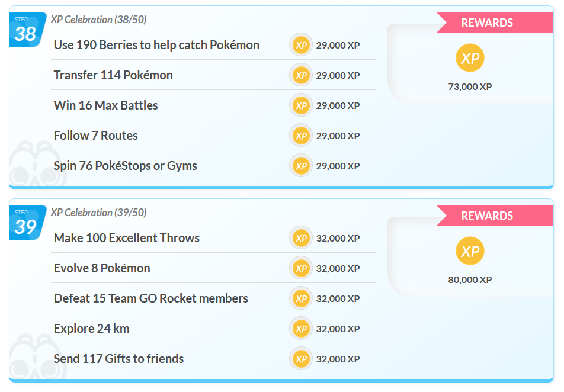The width and height of the screenshot is (564, 392).
Task: Click the XP icon for Follow 7 Routes
Action: (301, 136)
